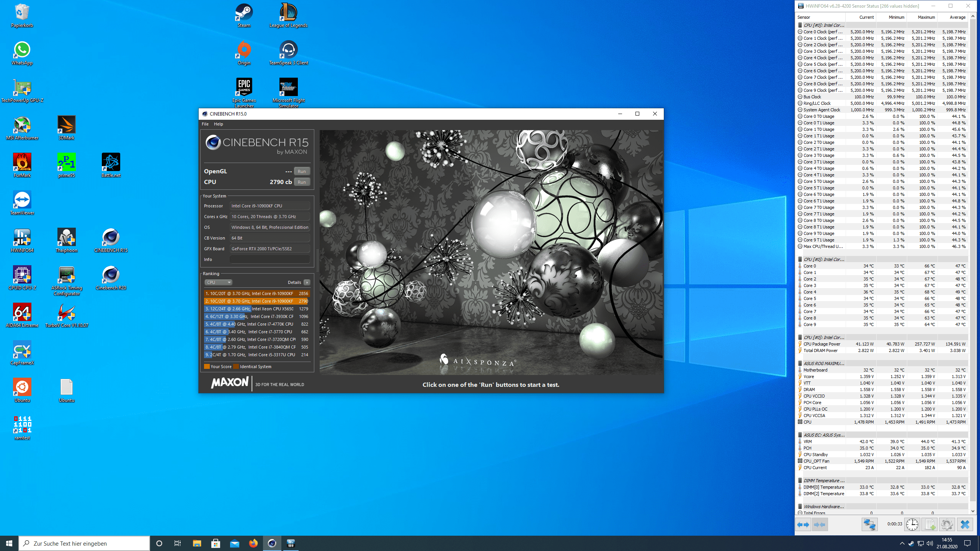Run the CPU benchmark
The width and height of the screenshot is (980, 551).
pyautogui.click(x=302, y=182)
